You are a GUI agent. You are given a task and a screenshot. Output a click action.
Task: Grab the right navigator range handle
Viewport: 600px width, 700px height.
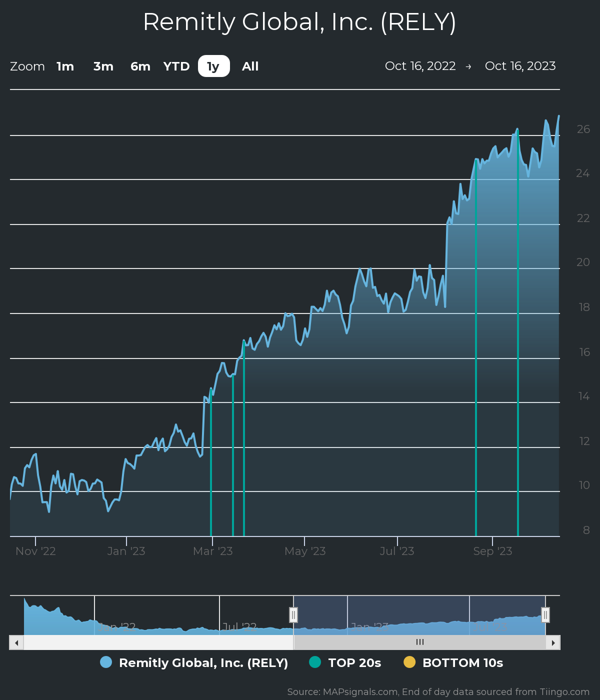pyautogui.click(x=545, y=615)
